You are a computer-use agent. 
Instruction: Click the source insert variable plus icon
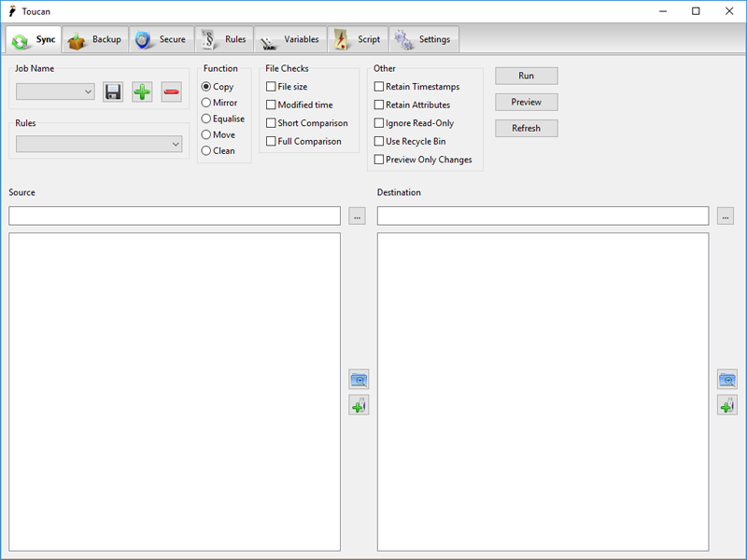click(359, 405)
